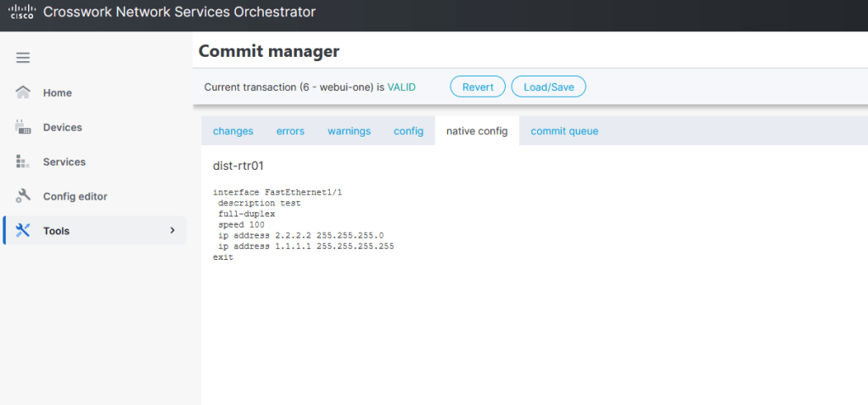Click the Home house icon

coord(23,93)
